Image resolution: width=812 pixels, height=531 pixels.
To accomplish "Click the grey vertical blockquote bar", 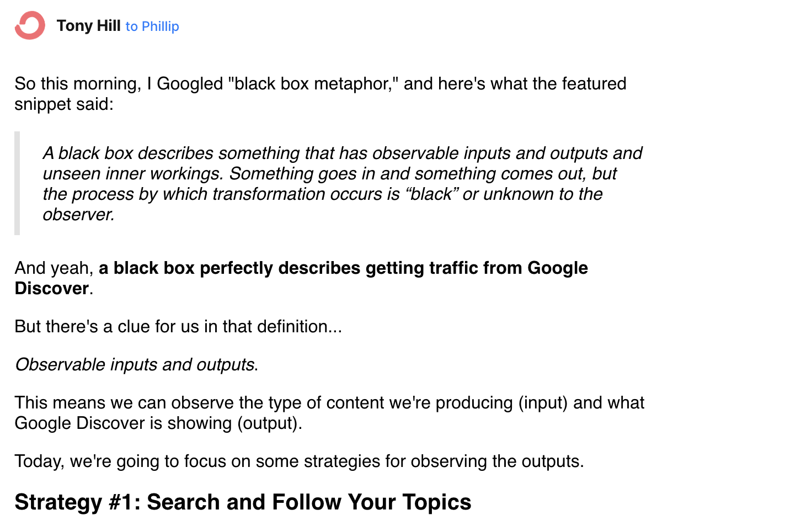I will 17,183.
